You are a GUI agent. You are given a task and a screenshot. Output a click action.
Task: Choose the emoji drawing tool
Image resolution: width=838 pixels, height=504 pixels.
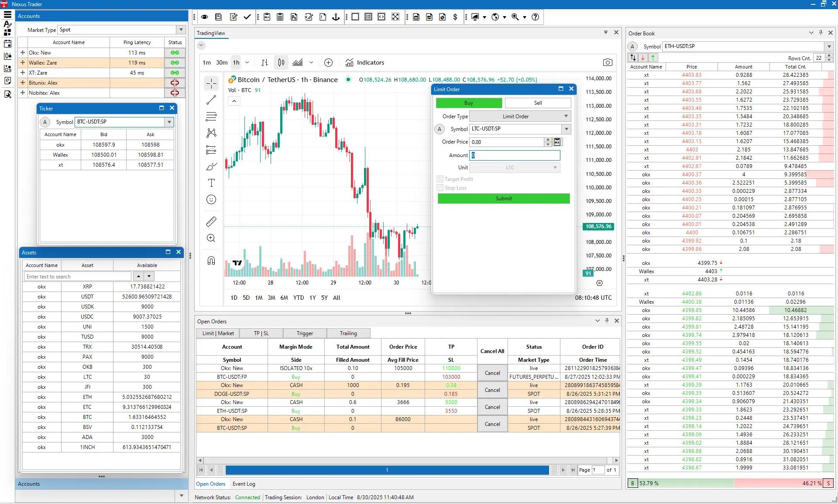pos(211,199)
